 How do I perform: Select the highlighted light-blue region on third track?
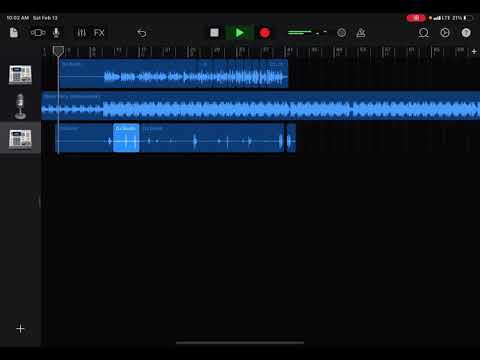coord(126,138)
